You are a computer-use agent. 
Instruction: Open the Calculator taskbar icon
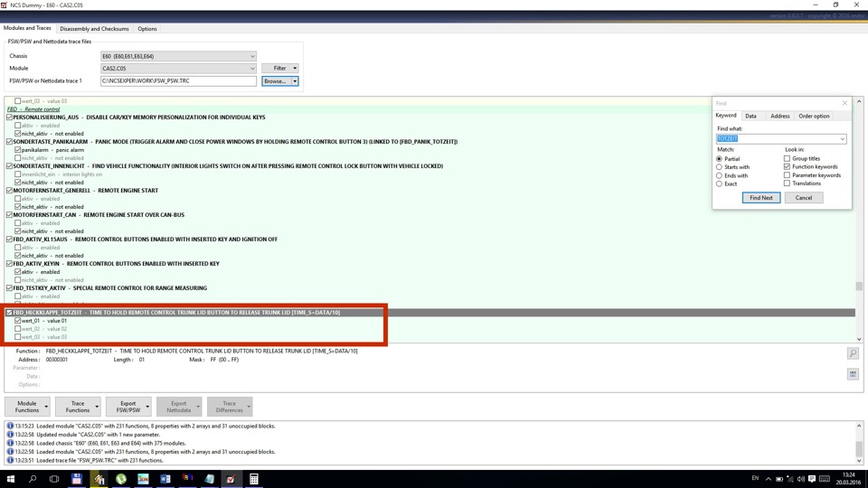(x=253, y=479)
